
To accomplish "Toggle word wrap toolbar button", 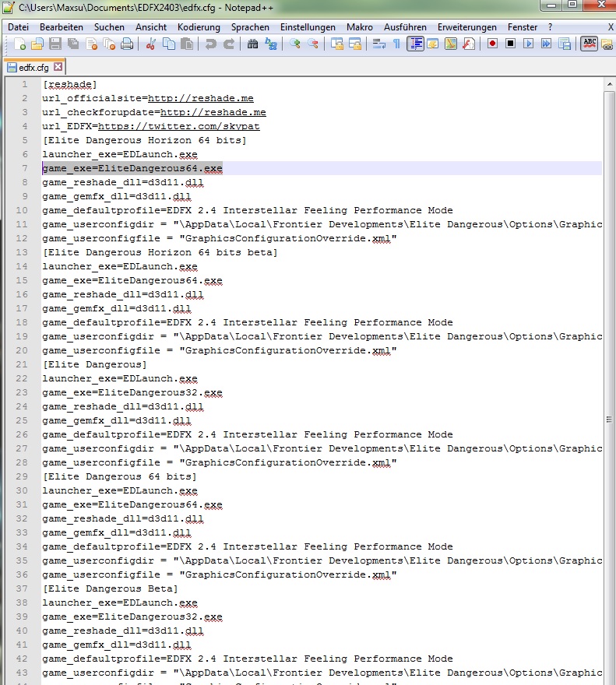I will [x=379, y=44].
